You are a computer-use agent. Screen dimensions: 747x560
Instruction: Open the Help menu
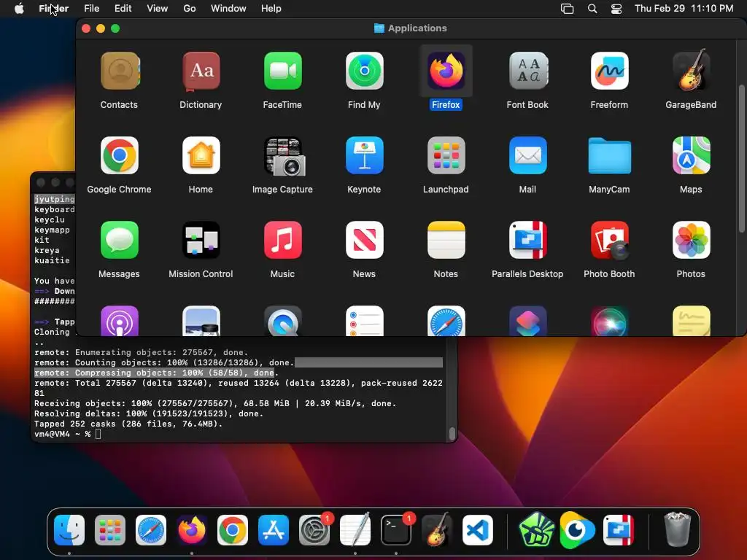pyautogui.click(x=271, y=9)
